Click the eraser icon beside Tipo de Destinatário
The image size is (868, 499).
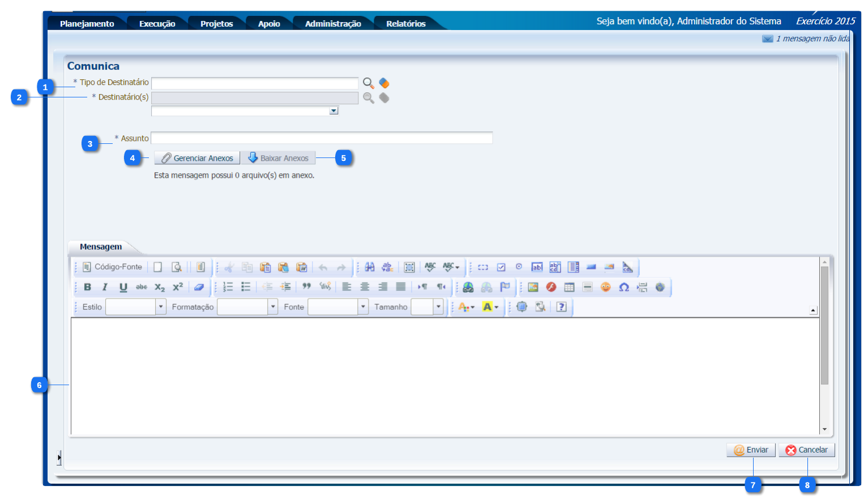point(384,83)
